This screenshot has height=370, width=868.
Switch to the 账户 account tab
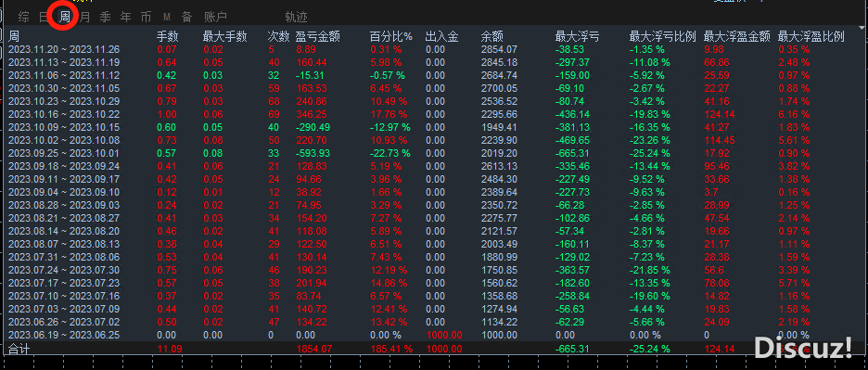(215, 18)
